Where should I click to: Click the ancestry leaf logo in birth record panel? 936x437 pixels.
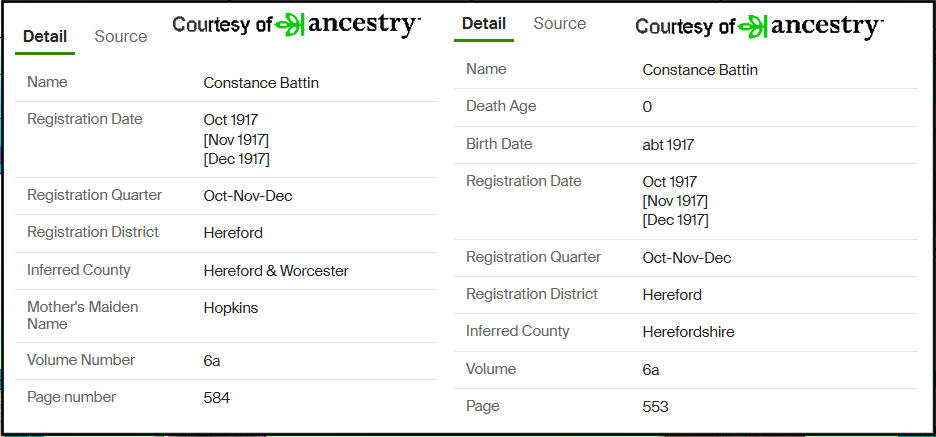(x=290, y=24)
